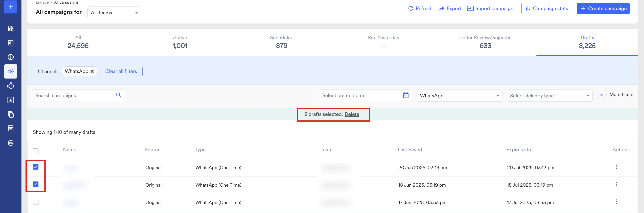Click the plus icon at top of sidebar
Viewport: 644px width, 213px height.
tap(11, 7)
